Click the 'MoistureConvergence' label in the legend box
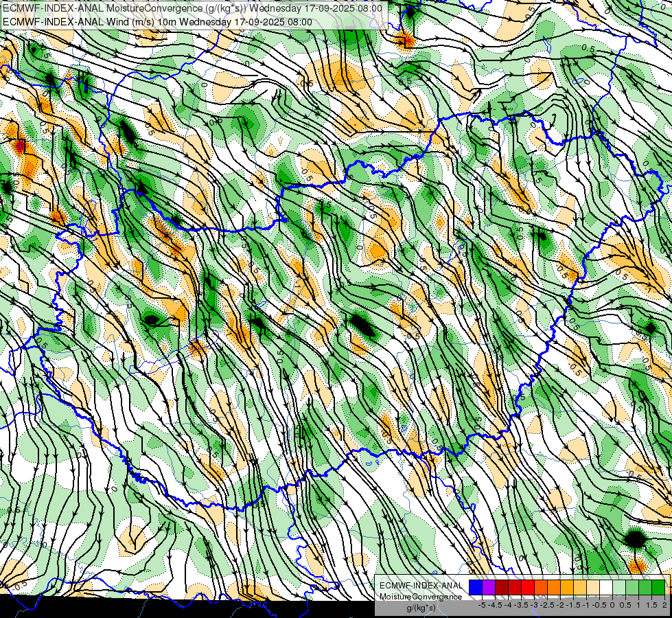This screenshot has height=618, width=672. pyautogui.click(x=421, y=597)
